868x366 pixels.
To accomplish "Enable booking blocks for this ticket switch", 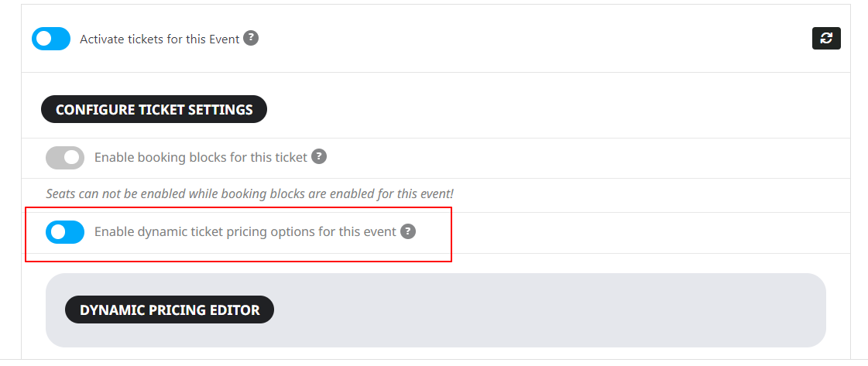I will point(65,158).
